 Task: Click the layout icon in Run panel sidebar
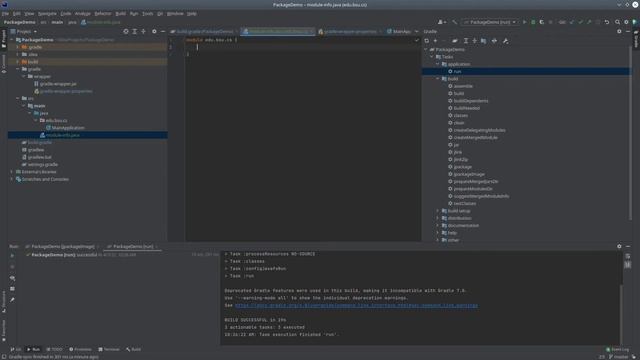point(12,289)
